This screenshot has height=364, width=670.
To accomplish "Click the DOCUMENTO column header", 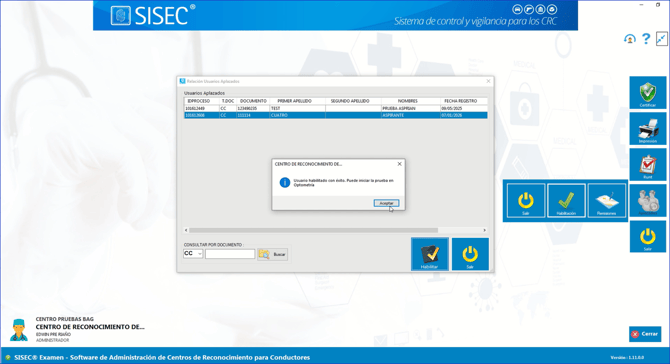I will tap(253, 101).
